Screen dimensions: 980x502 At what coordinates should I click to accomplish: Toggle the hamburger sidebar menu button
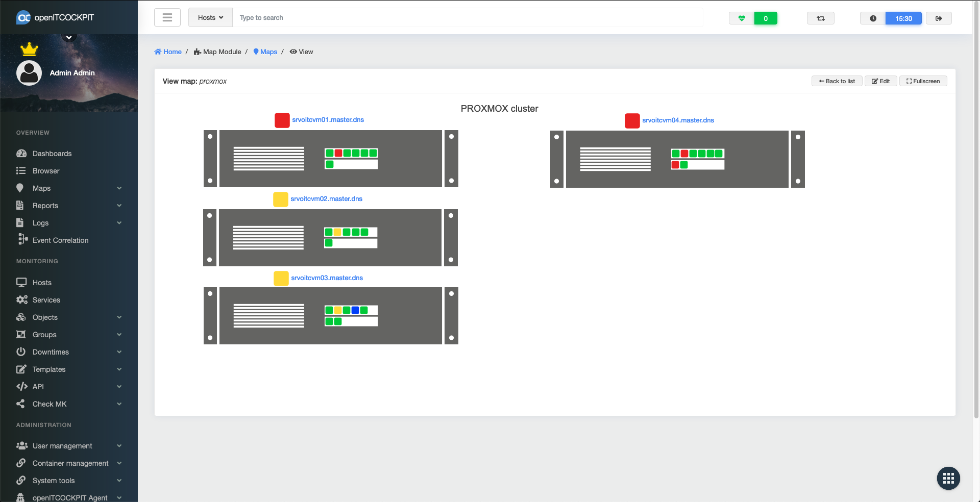tap(167, 18)
